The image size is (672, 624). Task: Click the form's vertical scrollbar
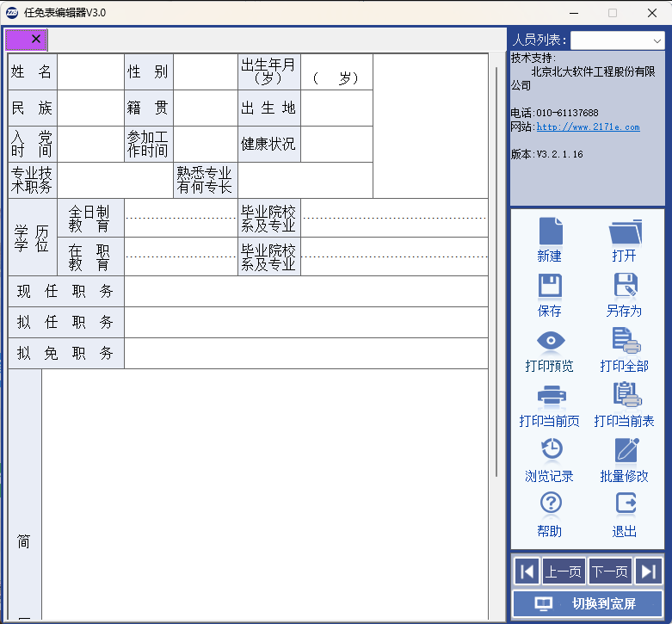coord(496,272)
